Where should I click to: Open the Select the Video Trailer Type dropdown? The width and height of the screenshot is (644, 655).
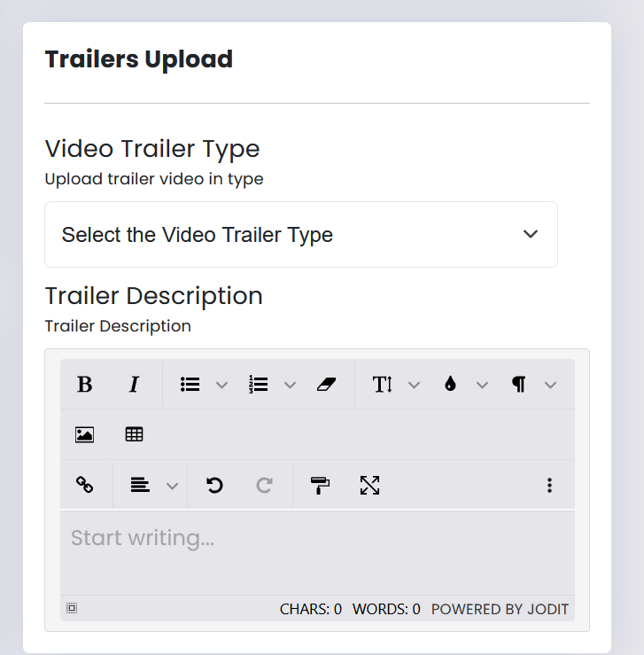point(301,235)
